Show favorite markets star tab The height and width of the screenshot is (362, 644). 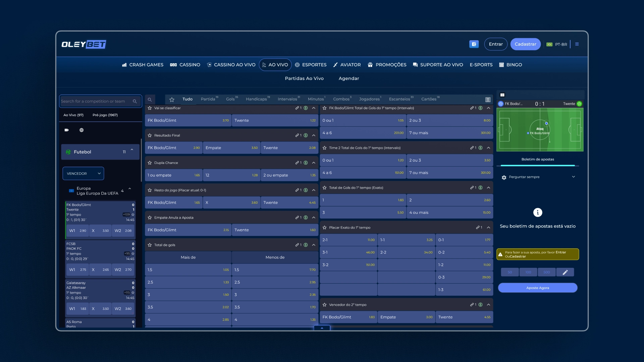(x=172, y=100)
